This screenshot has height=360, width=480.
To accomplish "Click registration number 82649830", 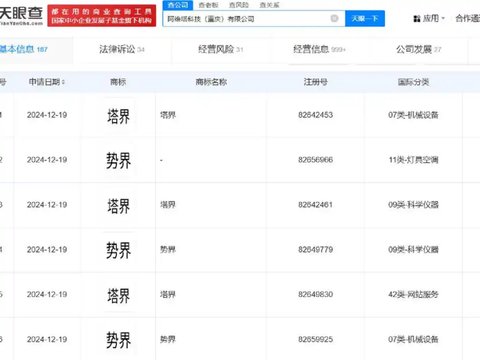I will point(315,294).
